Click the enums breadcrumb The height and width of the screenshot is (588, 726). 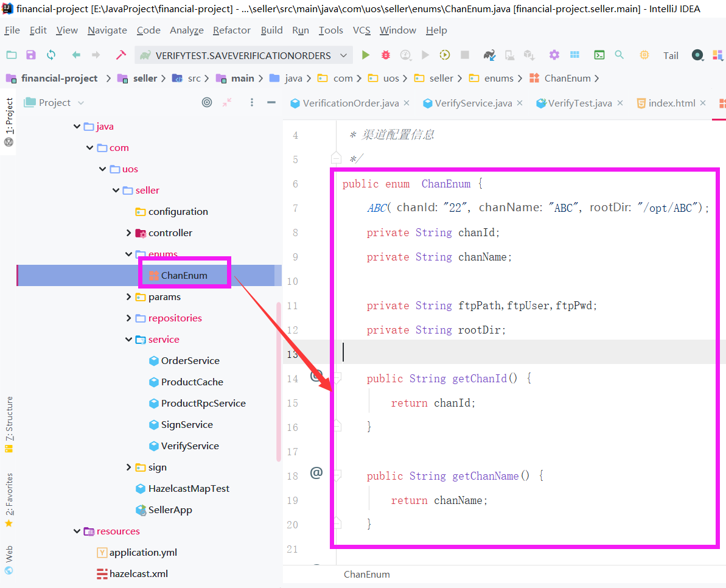coord(498,78)
